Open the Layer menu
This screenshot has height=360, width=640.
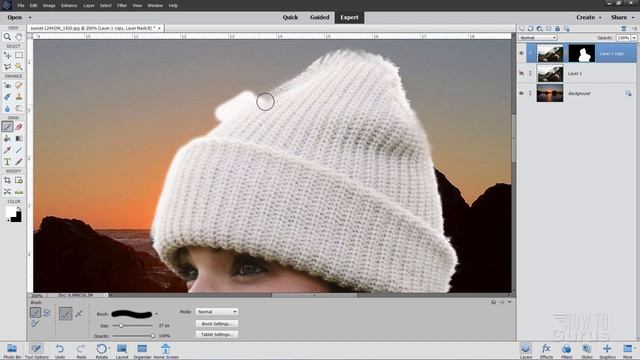point(89,5)
